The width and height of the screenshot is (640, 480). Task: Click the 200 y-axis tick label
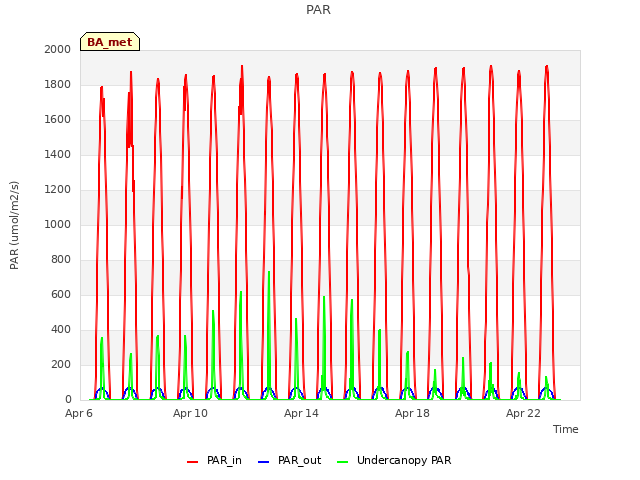[61, 364]
